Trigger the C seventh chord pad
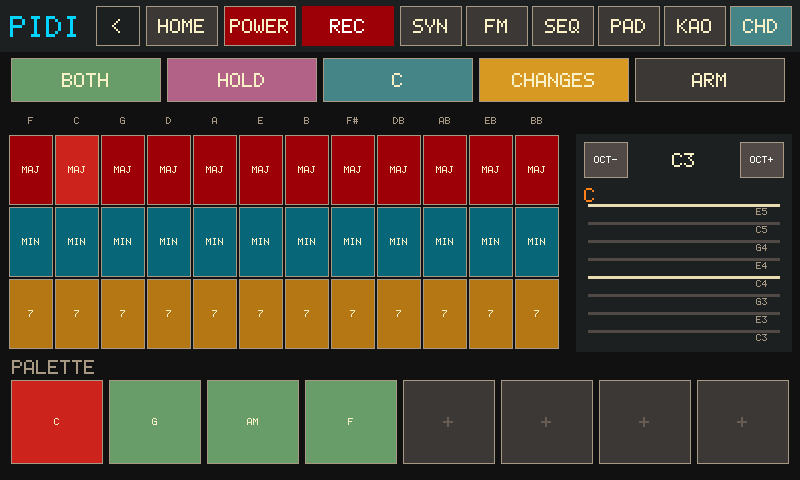This screenshot has height=480, width=800. point(77,314)
